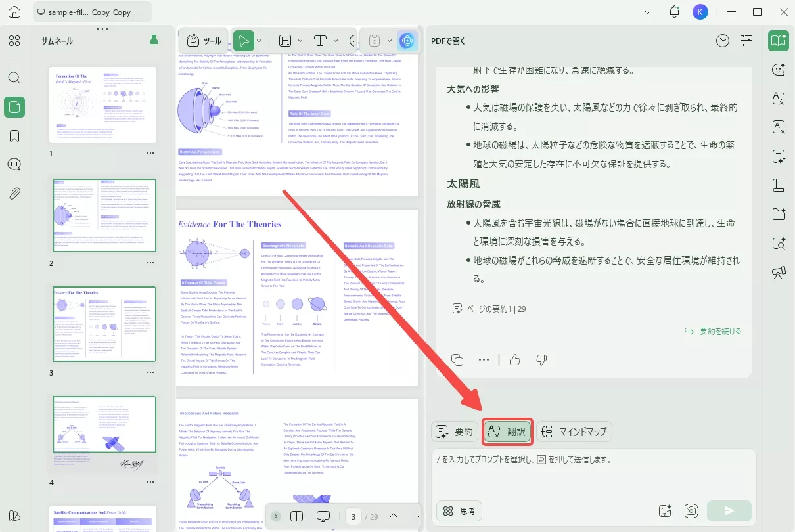Open notifications bell icon
The height and width of the screenshot is (532, 795).
coord(674,12)
